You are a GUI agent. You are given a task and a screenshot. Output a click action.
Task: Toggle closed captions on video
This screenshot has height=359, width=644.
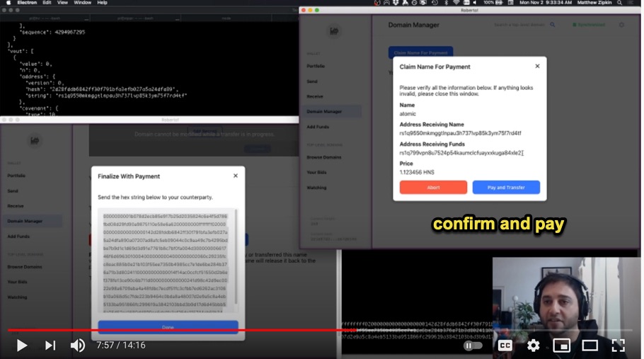[x=505, y=346]
